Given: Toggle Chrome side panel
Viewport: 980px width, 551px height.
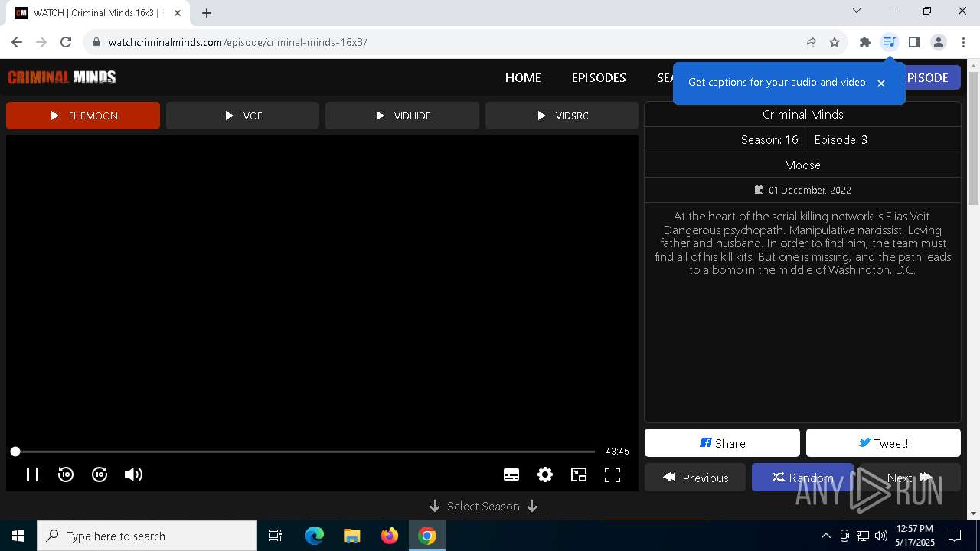Looking at the screenshot, I should click(x=913, y=42).
